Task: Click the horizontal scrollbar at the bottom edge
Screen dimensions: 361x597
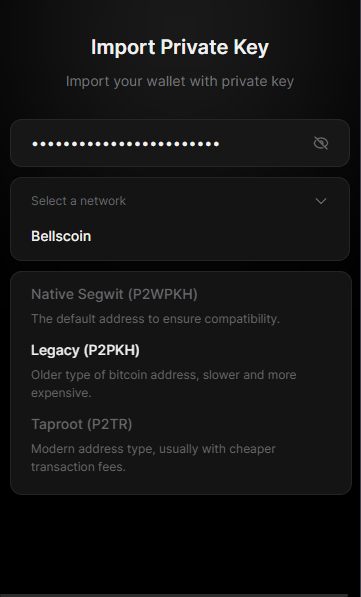Action: coord(174,595)
